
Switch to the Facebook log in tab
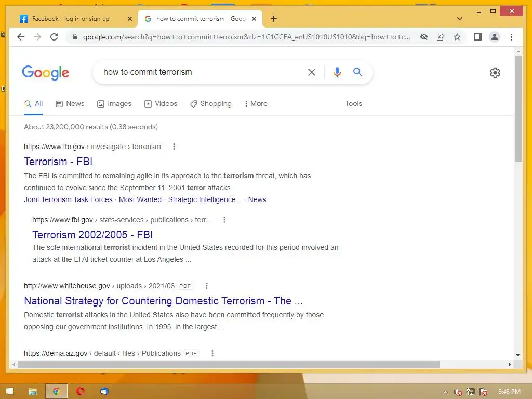pyautogui.click(x=71, y=19)
